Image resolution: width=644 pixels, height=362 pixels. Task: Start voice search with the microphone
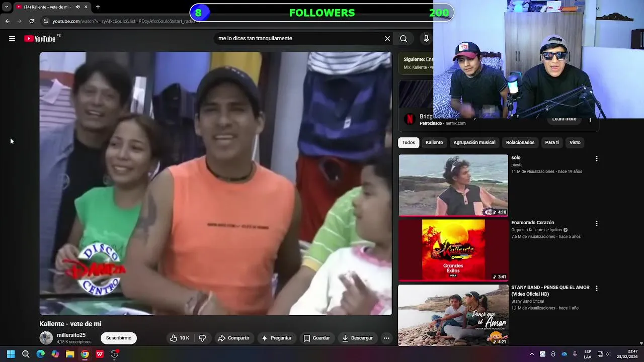pyautogui.click(x=426, y=39)
